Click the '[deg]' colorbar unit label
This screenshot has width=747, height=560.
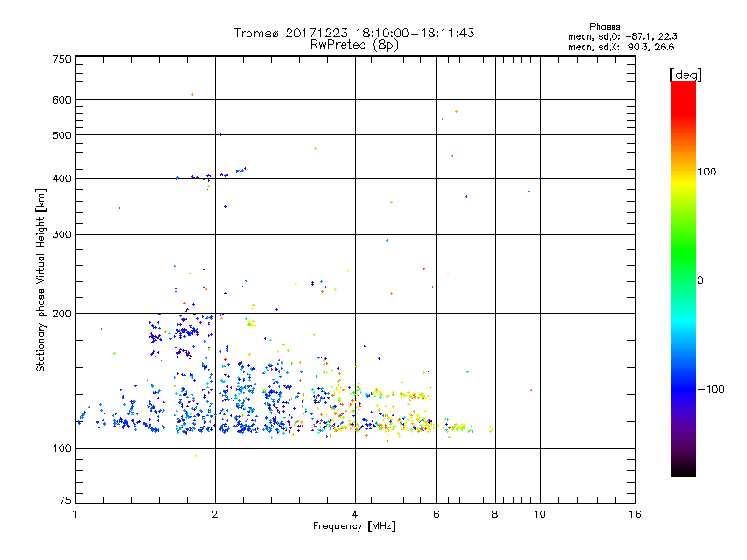(x=685, y=75)
